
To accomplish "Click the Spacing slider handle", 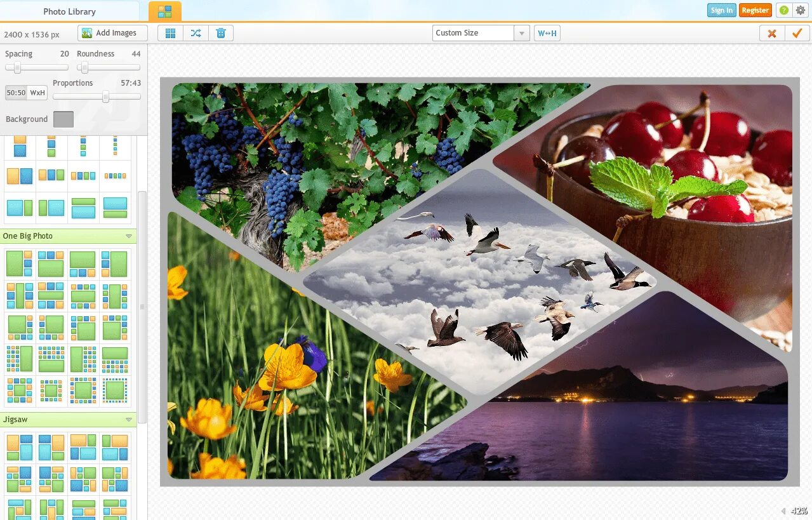I will coord(18,68).
